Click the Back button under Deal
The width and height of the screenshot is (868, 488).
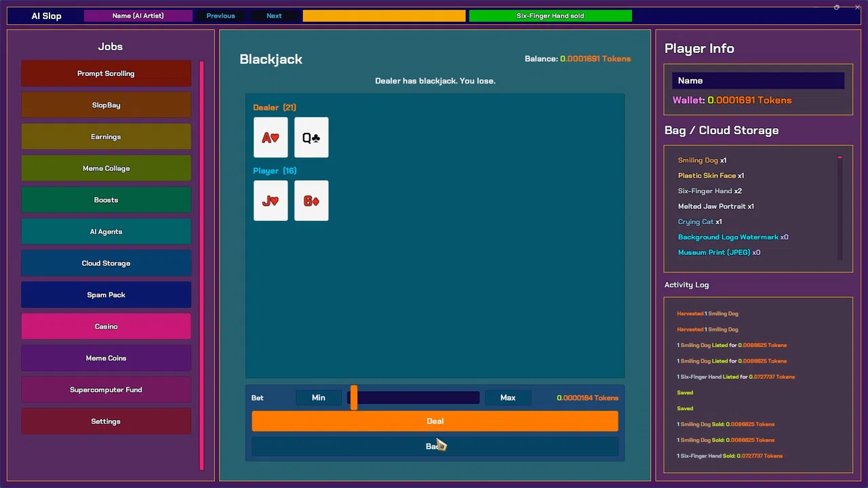[435, 446]
